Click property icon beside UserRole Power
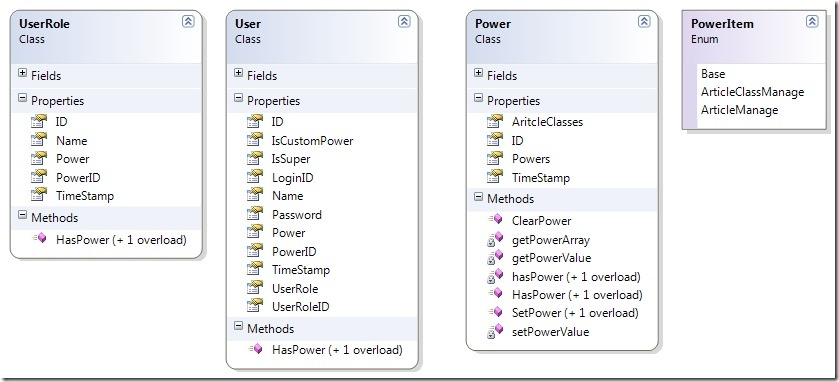The image size is (839, 382). [39, 158]
